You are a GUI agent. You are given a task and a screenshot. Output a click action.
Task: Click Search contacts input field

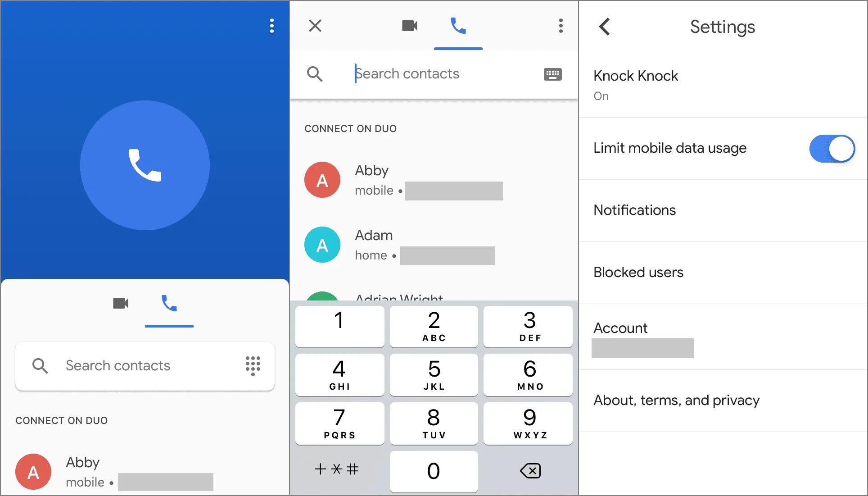pyautogui.click(x=434, y=73)
